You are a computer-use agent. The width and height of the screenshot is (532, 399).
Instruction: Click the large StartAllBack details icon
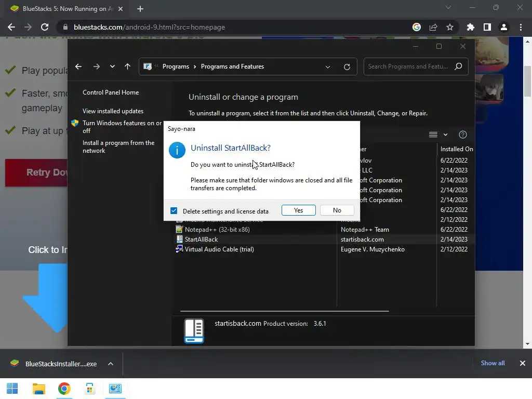[194, 331]
